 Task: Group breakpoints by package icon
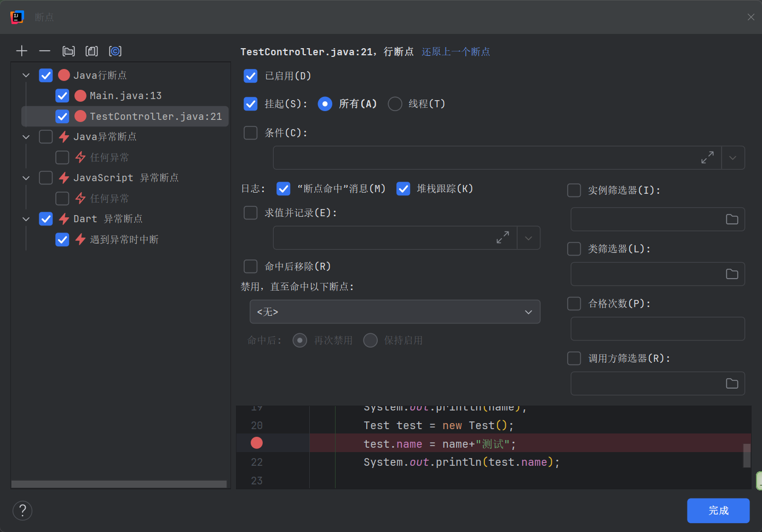(x=68, y=51)
